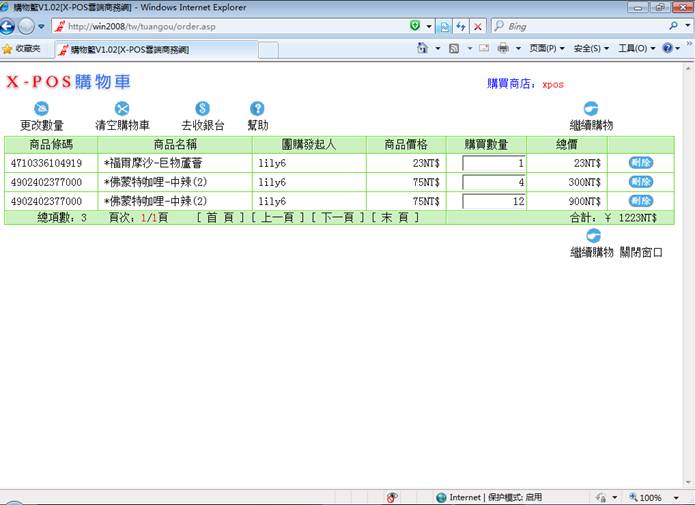Open the 幫助 (help) icon
This screenshot has width=695, height=505.
tap(257, 109)
